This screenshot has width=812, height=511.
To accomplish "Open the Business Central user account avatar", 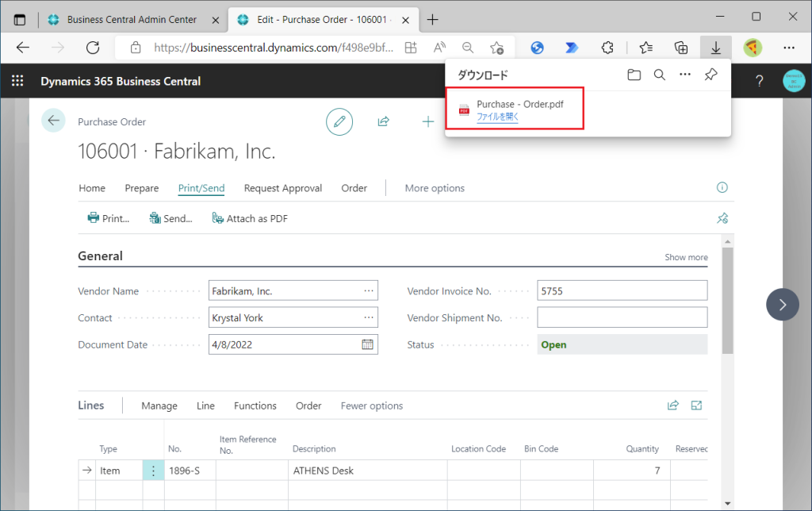I will pos(793,81).
